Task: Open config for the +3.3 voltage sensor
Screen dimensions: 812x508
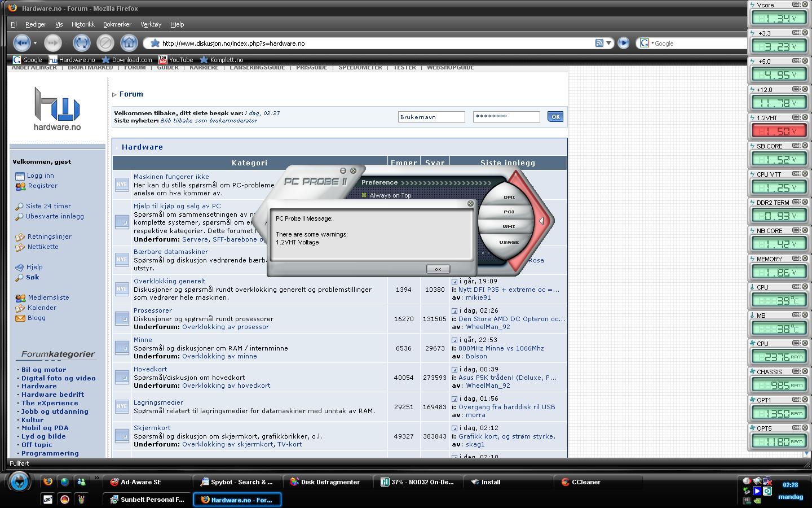Action: [796, 33]
